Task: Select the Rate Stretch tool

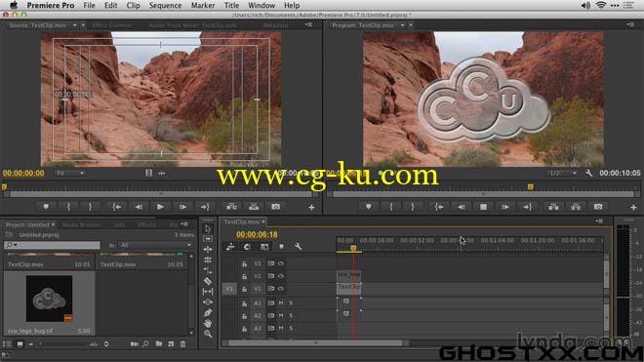Action: (x=208, y=270)
